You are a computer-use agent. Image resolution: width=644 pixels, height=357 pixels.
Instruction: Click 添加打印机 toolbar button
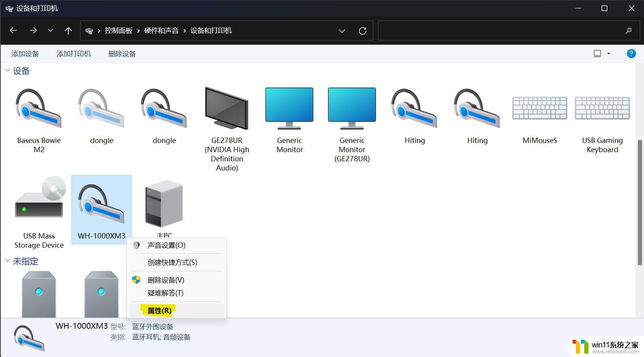(x=74, y=54)
